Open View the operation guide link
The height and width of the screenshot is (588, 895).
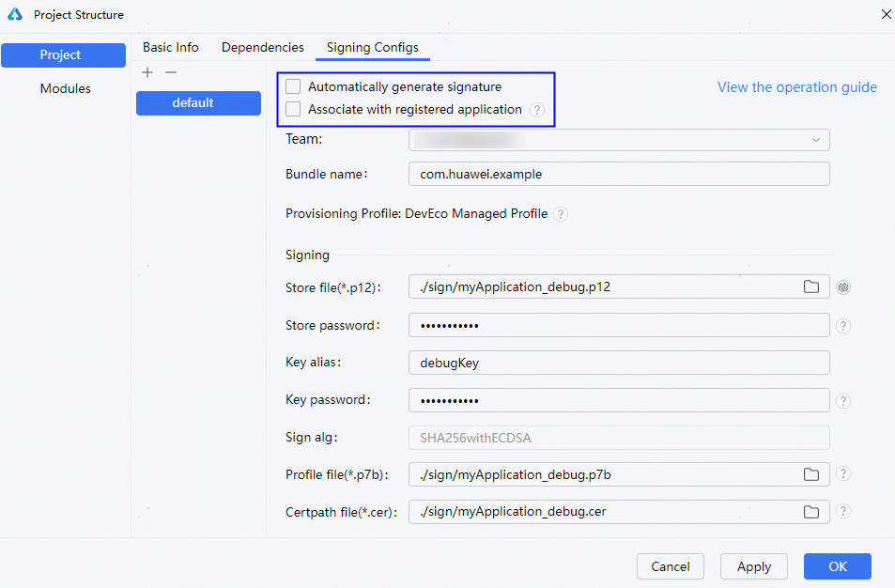(x=796, y=87)
